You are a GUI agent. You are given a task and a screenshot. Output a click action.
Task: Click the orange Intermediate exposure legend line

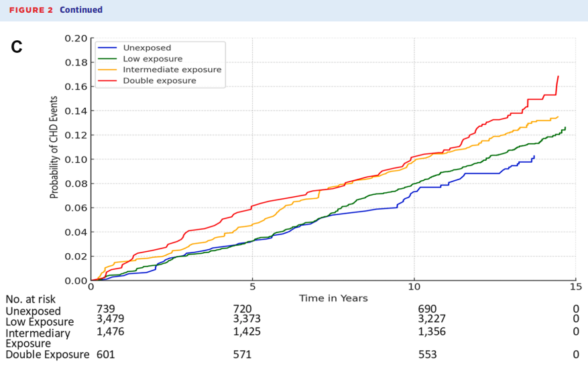point(108,70)
